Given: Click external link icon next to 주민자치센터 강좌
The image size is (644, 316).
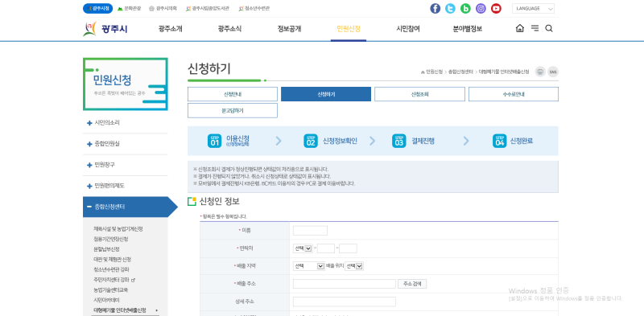Looking at the screenshot, I should 133,280.
